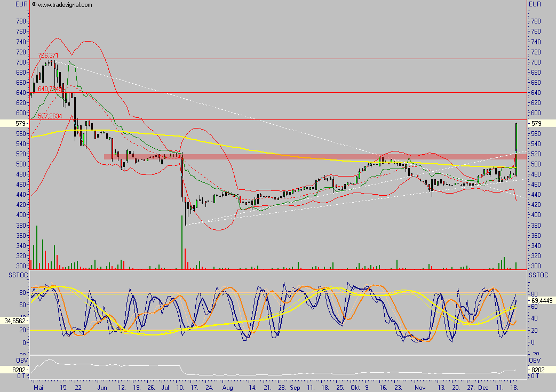This screenshot has width=556, height=392.
Task: Select the Mai label on the date axis
Action: click(x=37, y=387)
